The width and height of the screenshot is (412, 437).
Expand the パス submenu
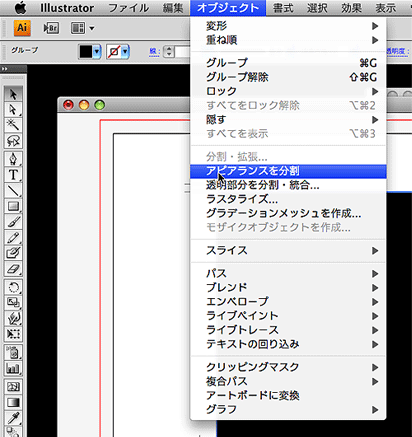pos(288,273)
